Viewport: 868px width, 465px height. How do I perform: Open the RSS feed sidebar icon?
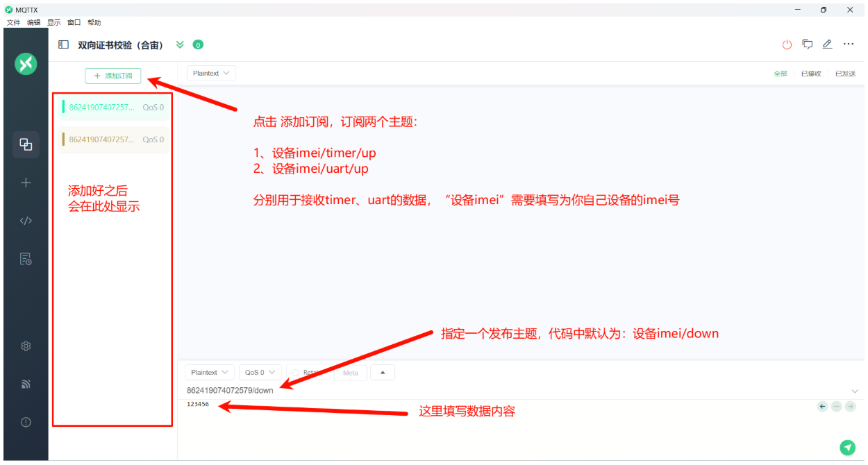tap(26, 384)
